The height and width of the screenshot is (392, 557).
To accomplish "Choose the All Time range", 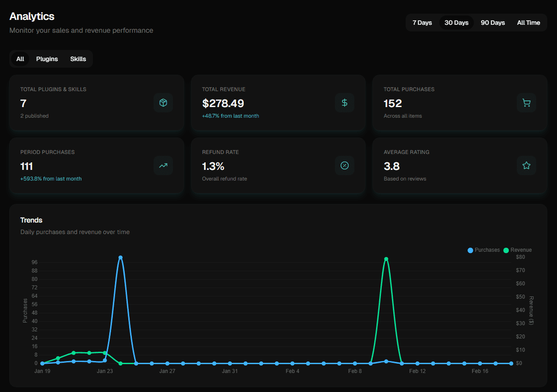I will coord(528,23).
